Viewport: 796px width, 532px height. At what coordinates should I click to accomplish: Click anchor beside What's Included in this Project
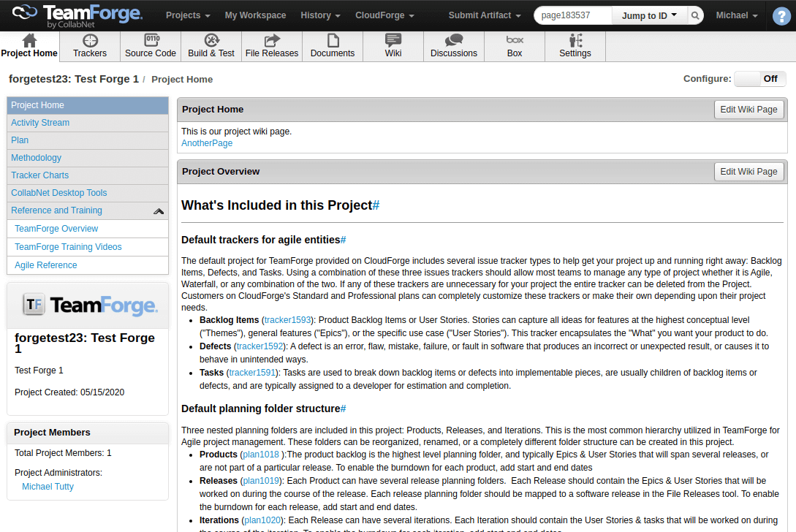tap(376, 205)
